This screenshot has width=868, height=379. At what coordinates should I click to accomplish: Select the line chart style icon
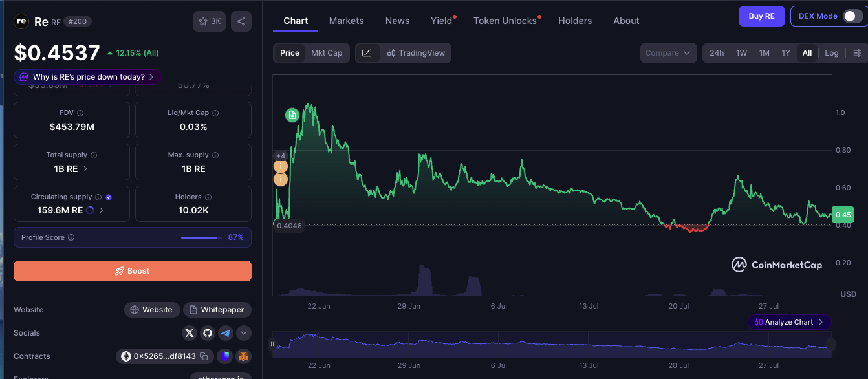(x=367, y=53)
